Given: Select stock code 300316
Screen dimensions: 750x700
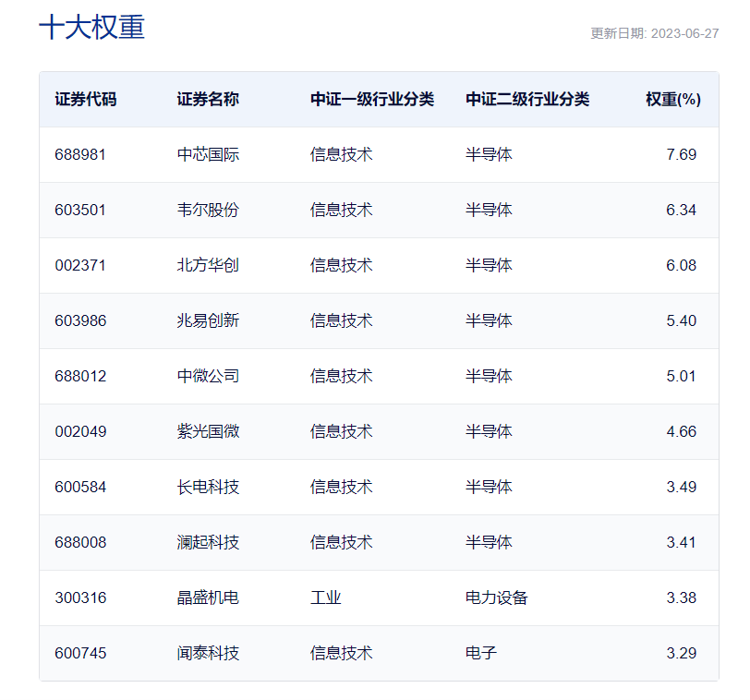Looking at the screenshot, I should pos(80,598).
